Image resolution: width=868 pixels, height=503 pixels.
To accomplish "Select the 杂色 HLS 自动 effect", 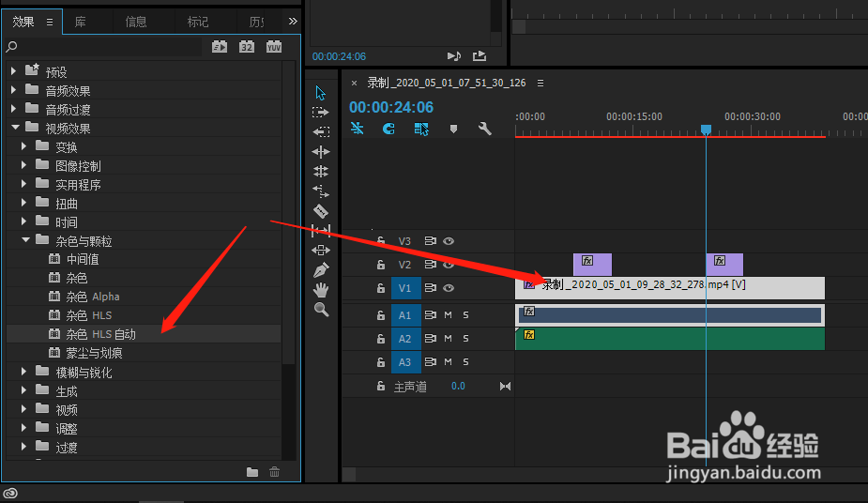I will click(x=100, y=334).
